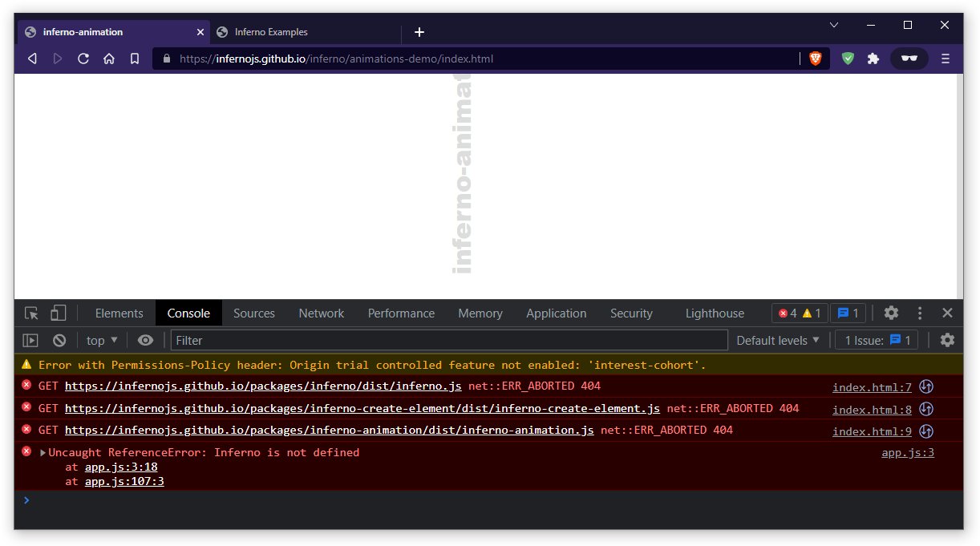Image resolution: width=980 pixels, height=546 pixels.
Task: Show network request for index.html:9 error
Action: point(926,431)
